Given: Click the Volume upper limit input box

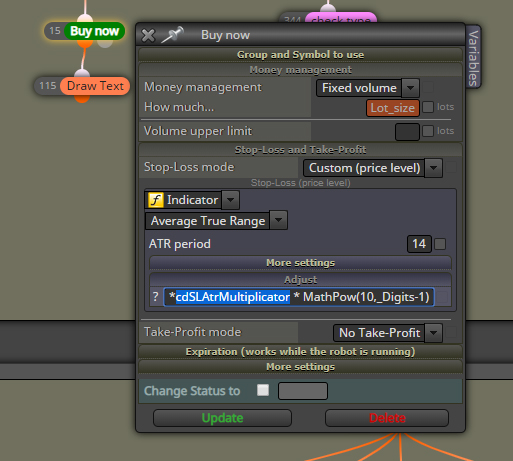Looking at the screenshot, I should point(407,132).
